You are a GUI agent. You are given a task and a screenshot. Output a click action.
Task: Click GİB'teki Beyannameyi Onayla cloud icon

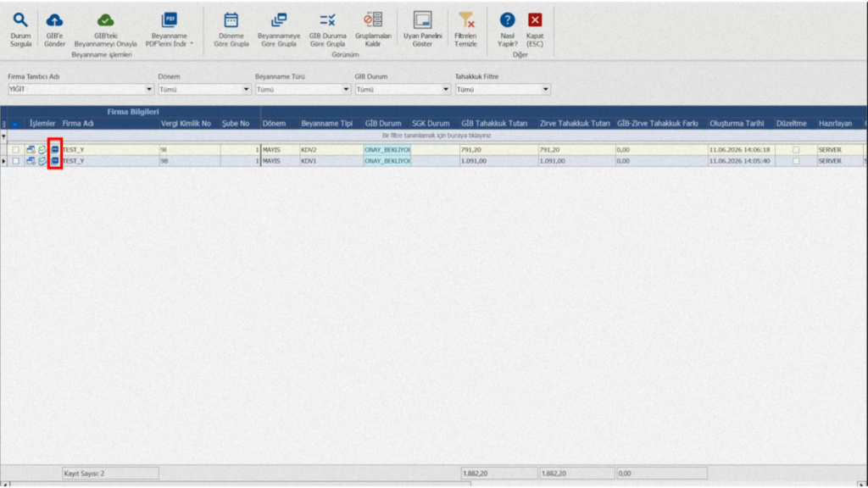tap(105, 20)
